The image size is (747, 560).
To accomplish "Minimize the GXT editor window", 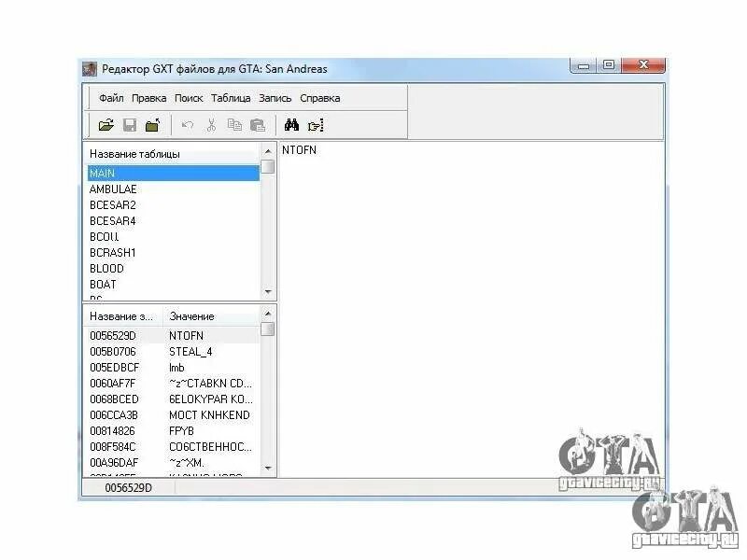I will [x=584, y=65].
